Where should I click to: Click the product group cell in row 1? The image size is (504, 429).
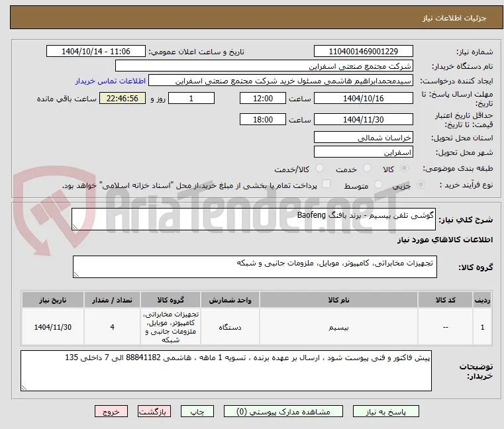pos(170,327)
